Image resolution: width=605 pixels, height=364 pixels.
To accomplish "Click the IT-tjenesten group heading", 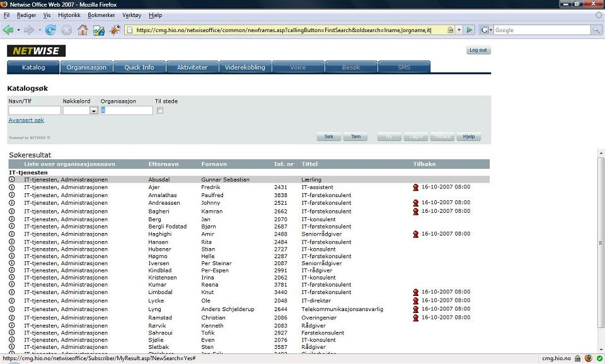I will pos(28,173).
